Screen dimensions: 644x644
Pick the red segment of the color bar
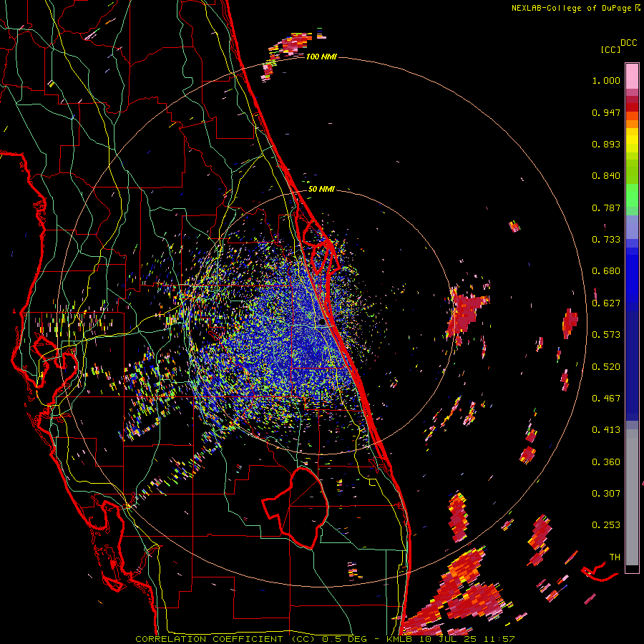click(x=632, y=107)
